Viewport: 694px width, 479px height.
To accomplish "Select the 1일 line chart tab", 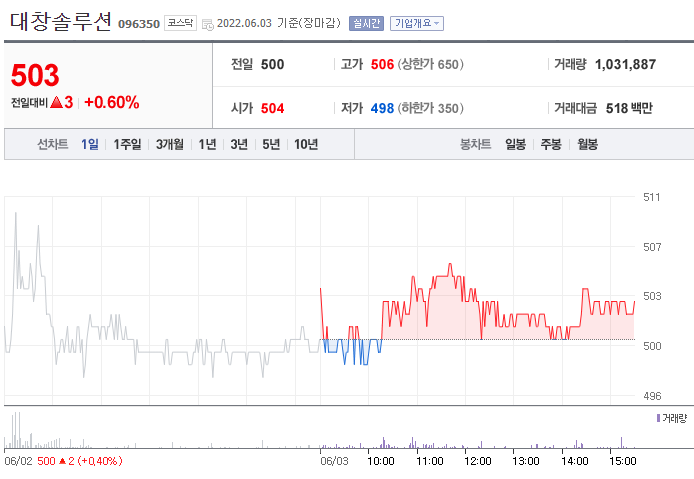I will coord(90,144).
